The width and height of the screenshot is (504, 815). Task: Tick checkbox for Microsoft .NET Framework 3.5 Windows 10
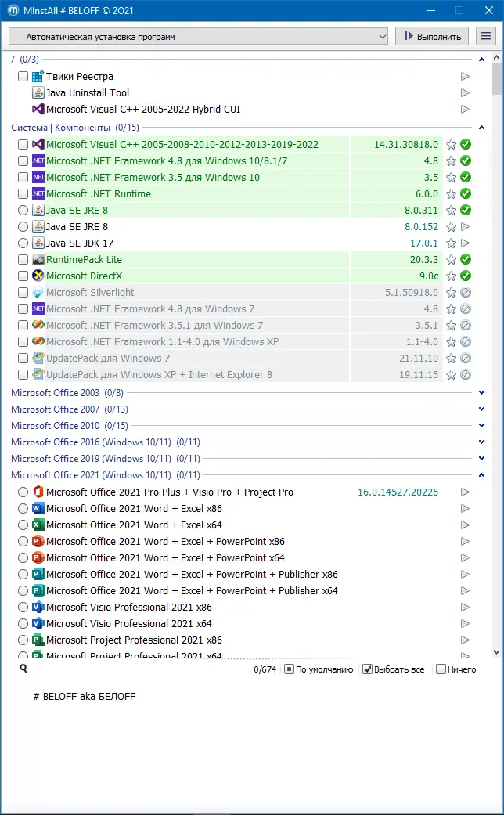click(x=23, y=177)
